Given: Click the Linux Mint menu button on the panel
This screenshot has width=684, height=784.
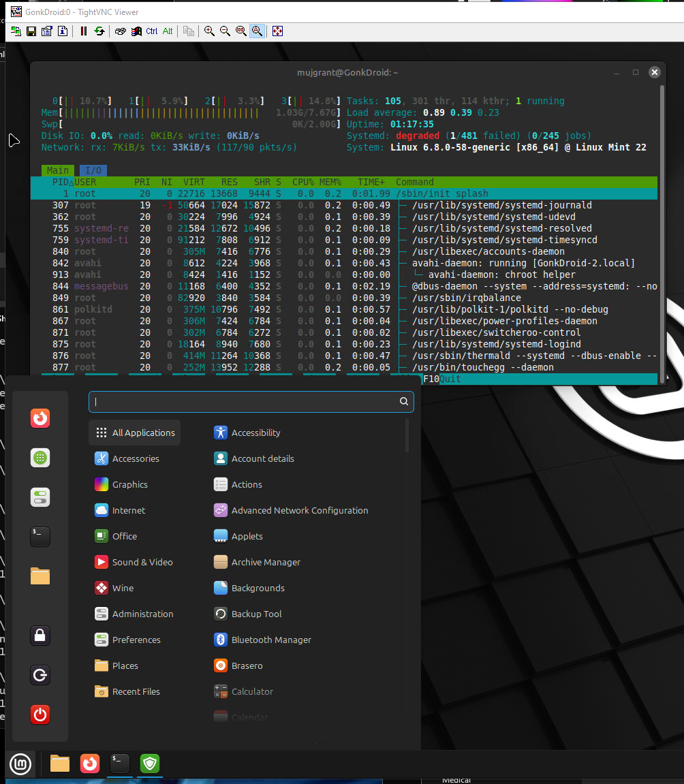Looking at the screenshot, I should [20, 764].
